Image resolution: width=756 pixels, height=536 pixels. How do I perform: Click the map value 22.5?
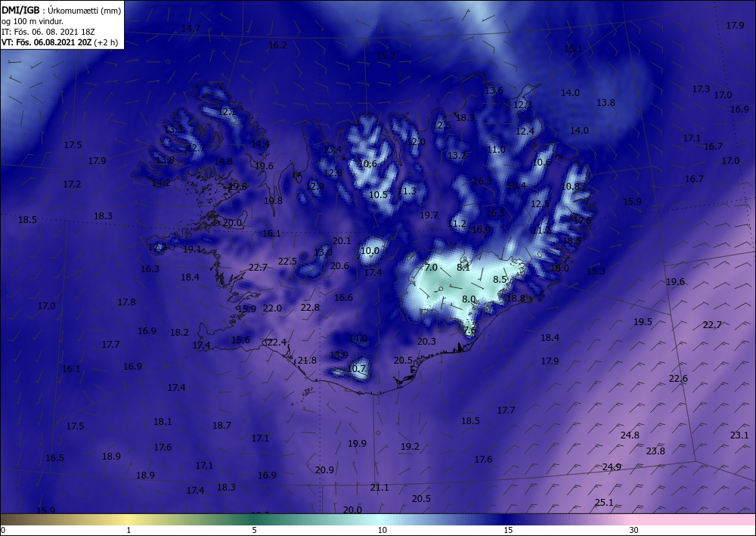pyautogui.click(x=287, y=262)
